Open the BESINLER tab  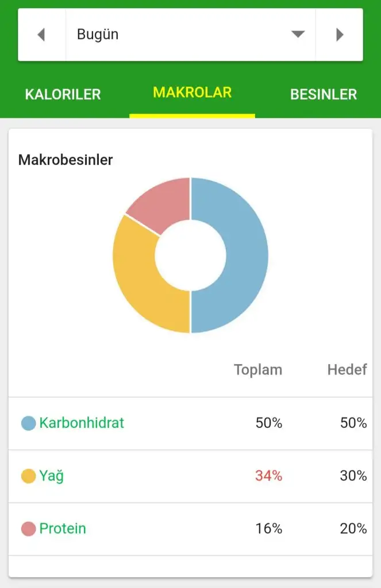324,94
